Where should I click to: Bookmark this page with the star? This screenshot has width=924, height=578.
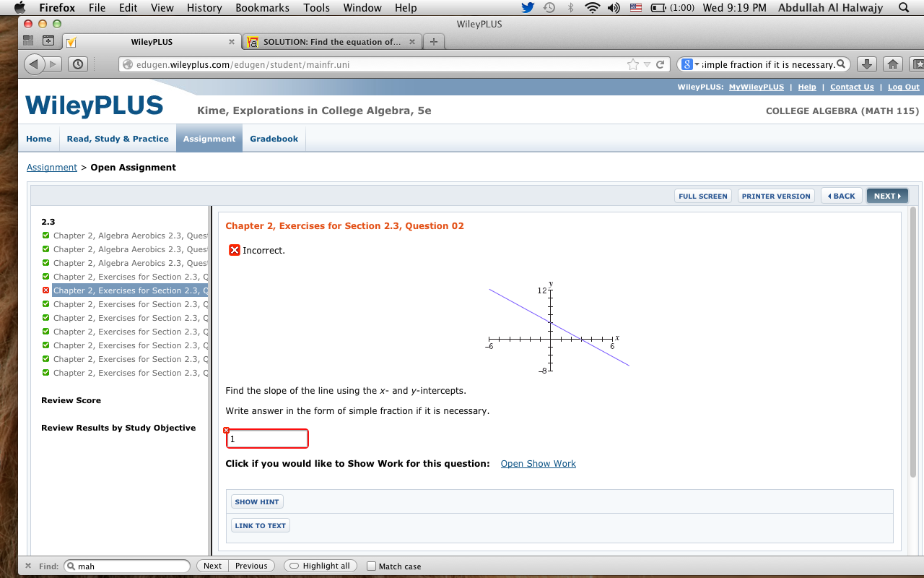point(633,64)
